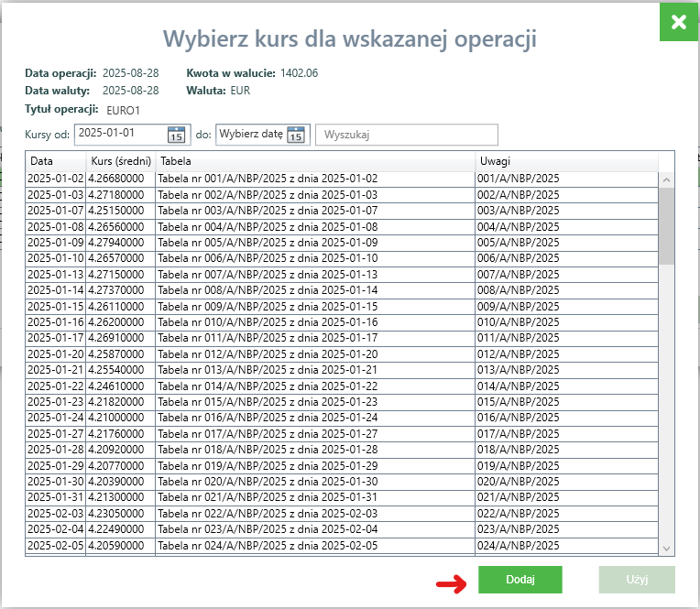Click the date cell 2025-01-14
The width and height of the screenshot is (700, 609).
(x=55, y=290)
